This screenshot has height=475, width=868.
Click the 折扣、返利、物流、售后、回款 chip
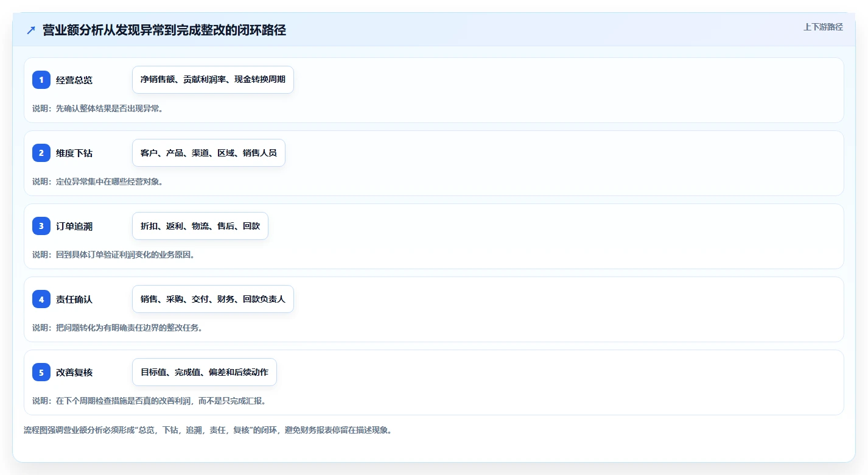200,226
